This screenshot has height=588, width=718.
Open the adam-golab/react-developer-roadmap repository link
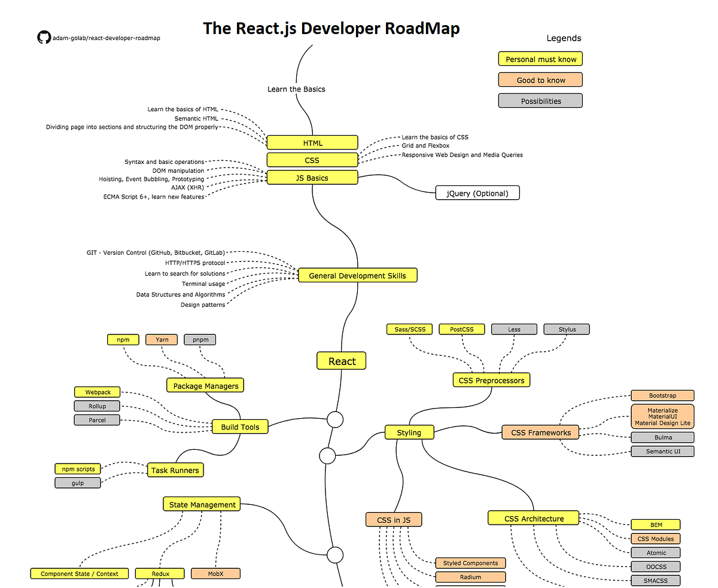tap(106, 38)
